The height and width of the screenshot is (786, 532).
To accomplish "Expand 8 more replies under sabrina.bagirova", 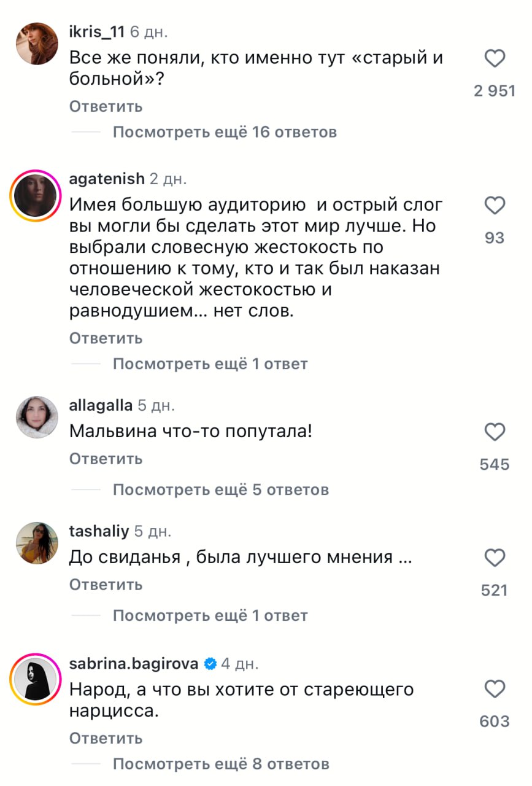I will point(221,765).
